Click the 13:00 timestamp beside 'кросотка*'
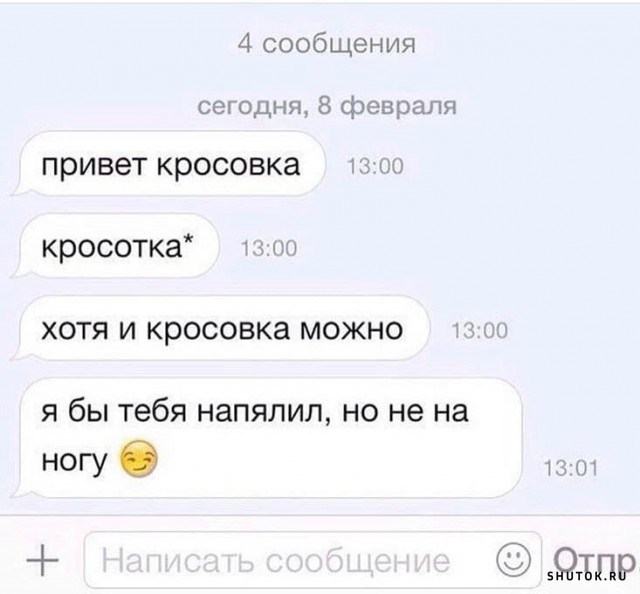Viewport: 640px width, 594px height. [x=269, y=249]
